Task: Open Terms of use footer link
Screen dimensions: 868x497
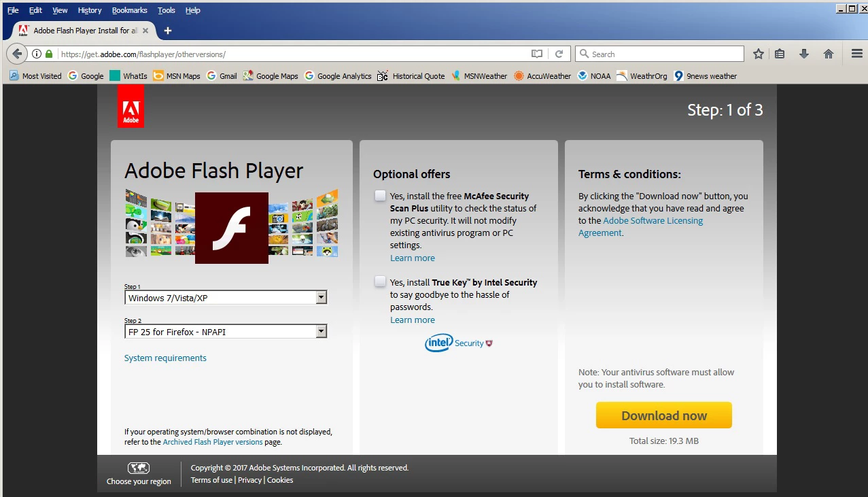Action: [x=211, y=480]
